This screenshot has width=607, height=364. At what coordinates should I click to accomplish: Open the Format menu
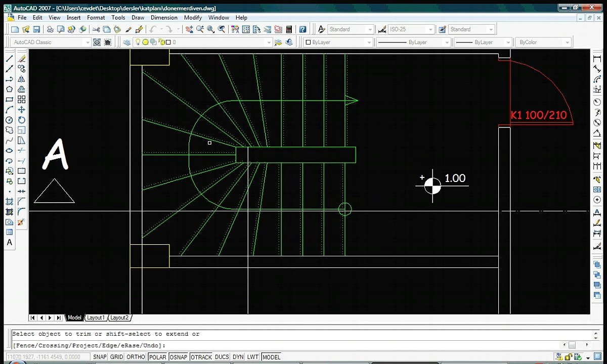point(96,17)
